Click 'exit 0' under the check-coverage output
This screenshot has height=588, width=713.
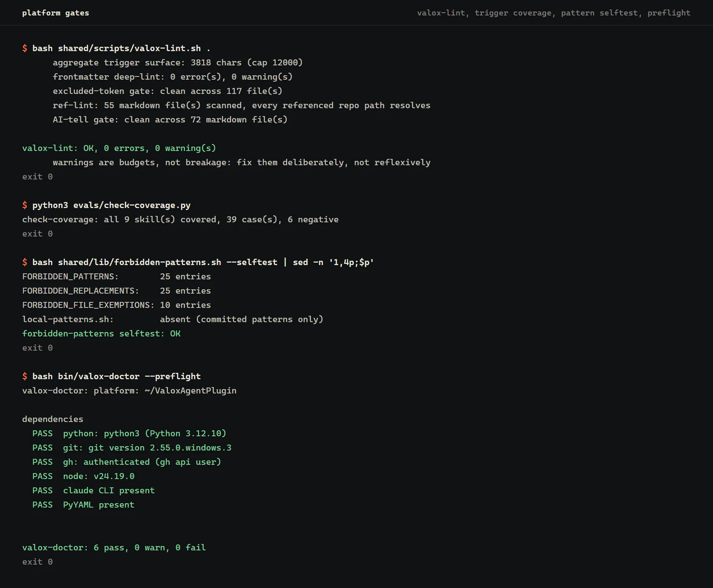38,234
